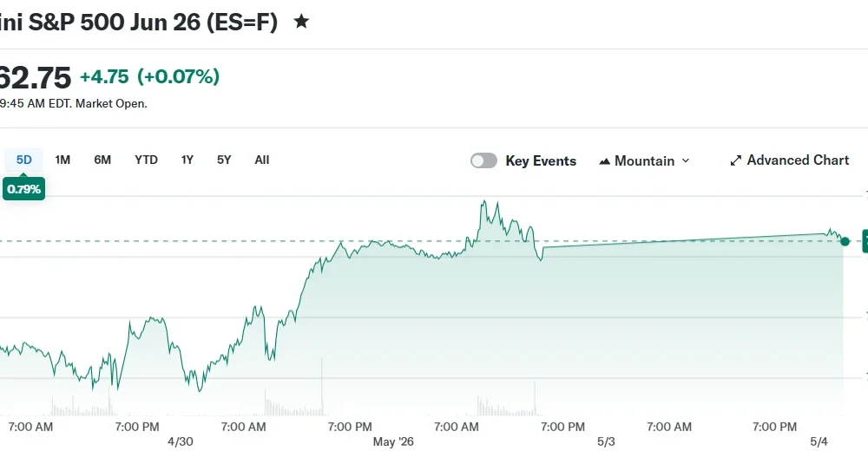868x451 pixels.
Task: Click the current price endpoint dot on chart
Action: pyautogui.click(x=845, y=241)
